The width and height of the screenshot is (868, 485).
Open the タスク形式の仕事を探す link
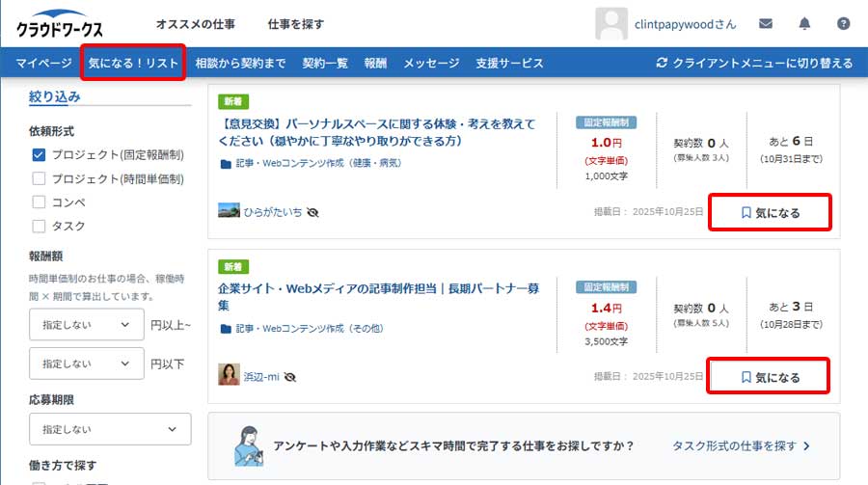741,446
